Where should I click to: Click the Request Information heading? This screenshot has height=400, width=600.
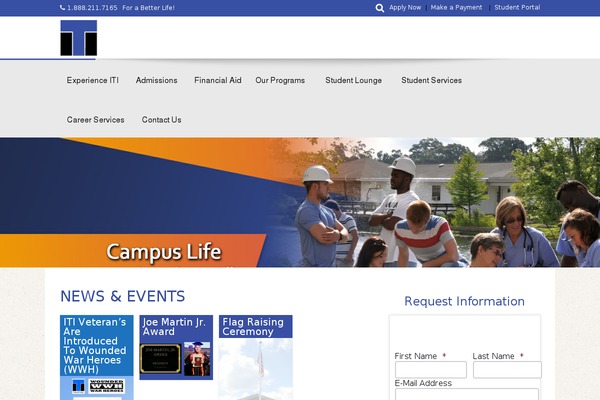pyautogui.click(x=465, y=301)
